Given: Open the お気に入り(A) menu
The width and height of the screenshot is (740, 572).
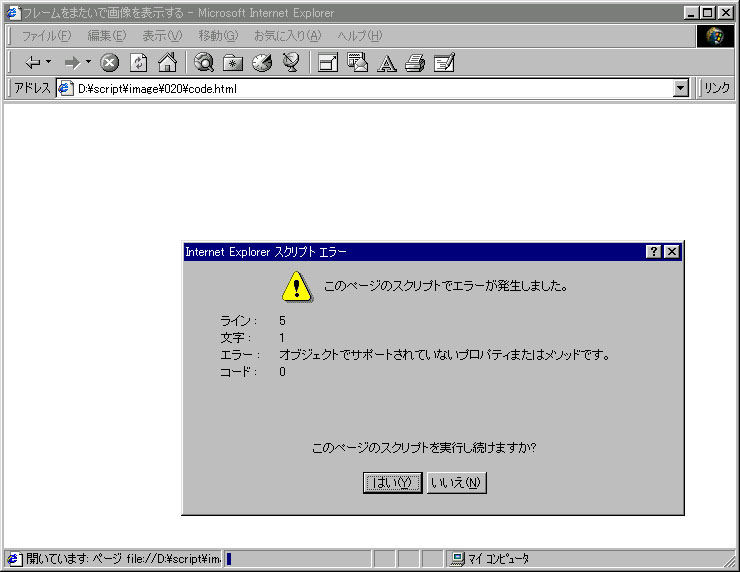Looking at the screenshot, I should click(x=288, y=36).
